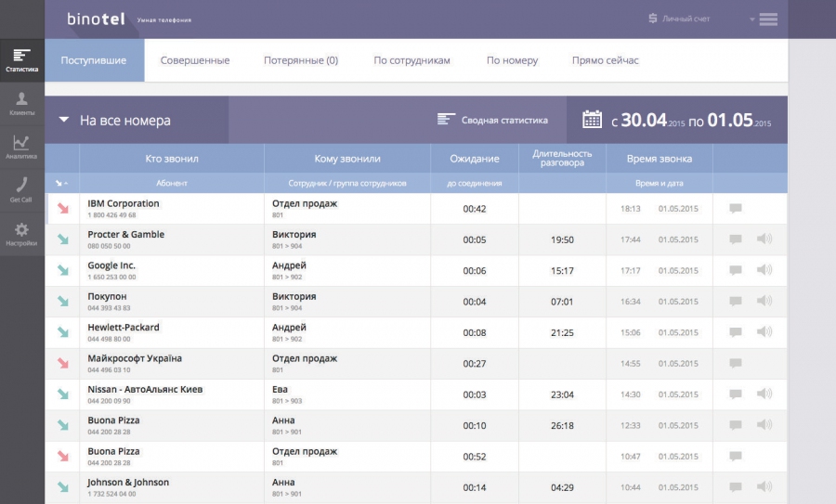The width and height of the screenshot is (836, 504).
Task: Click the binotel logo
Action: click(96, 19)
